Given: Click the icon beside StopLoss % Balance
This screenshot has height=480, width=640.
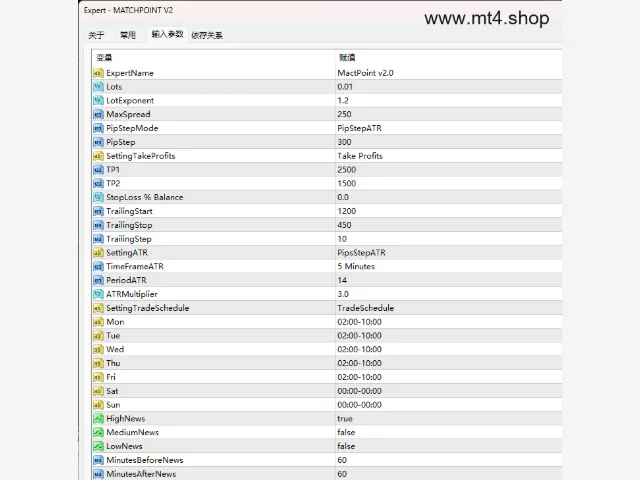Looking at the screenshot, I should pyautogui.click(x=98, y=197).
